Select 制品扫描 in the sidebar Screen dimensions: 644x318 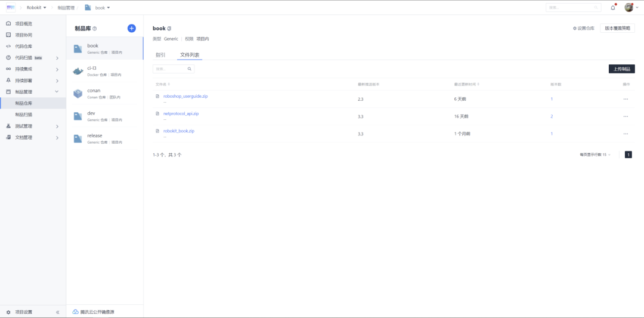point(24,115)
